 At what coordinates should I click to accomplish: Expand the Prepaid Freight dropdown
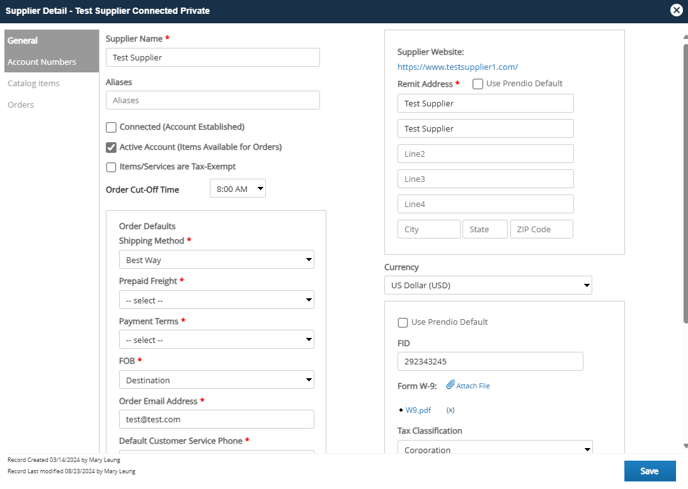point(217,300)
